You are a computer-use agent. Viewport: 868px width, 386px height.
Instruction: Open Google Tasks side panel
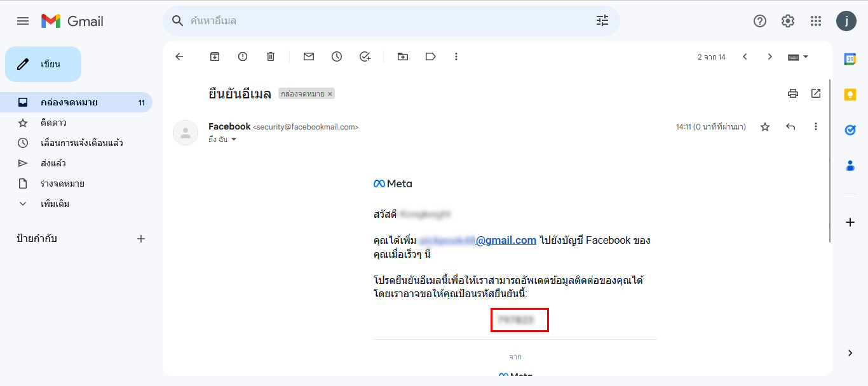click(850, 130)
